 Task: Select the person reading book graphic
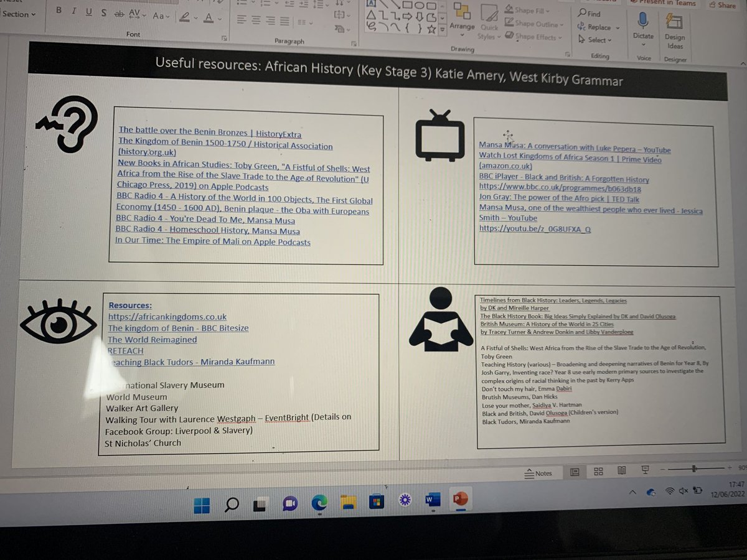439,320
